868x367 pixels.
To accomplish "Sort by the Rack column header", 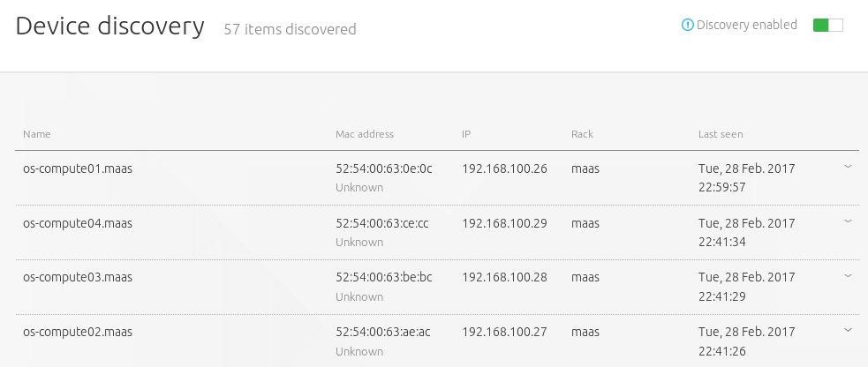I will coord(582,134).
